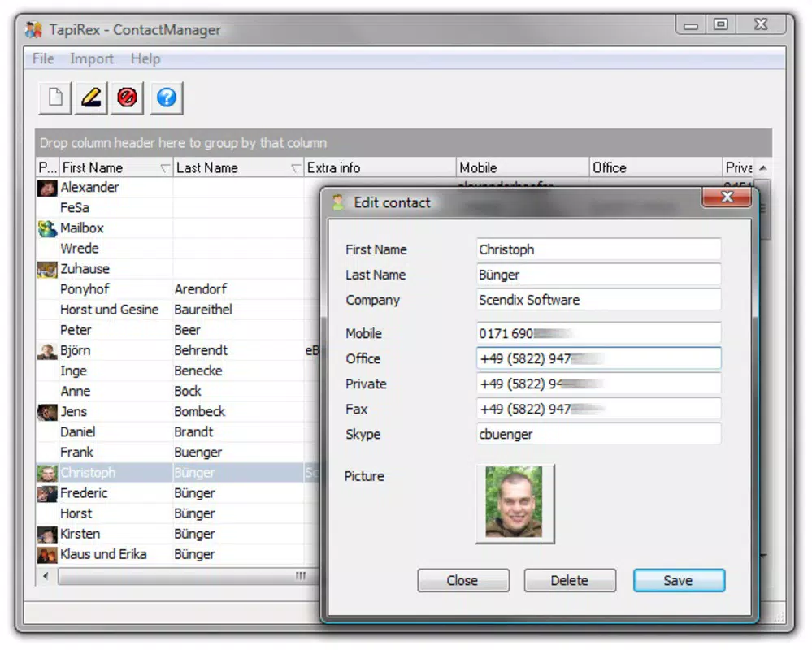
Task: Click the group-by column drop area
Action: click(403, 143)
